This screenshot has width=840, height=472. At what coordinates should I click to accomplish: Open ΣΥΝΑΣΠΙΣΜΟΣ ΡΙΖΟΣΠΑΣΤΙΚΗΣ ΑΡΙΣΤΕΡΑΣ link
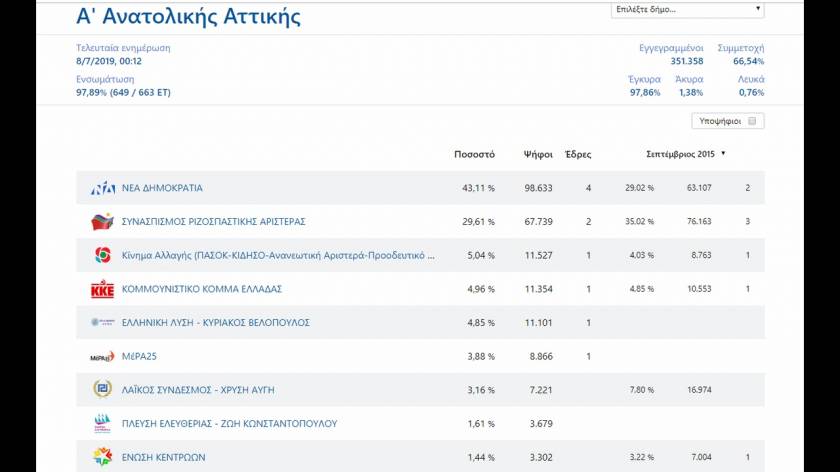[213, 222]
